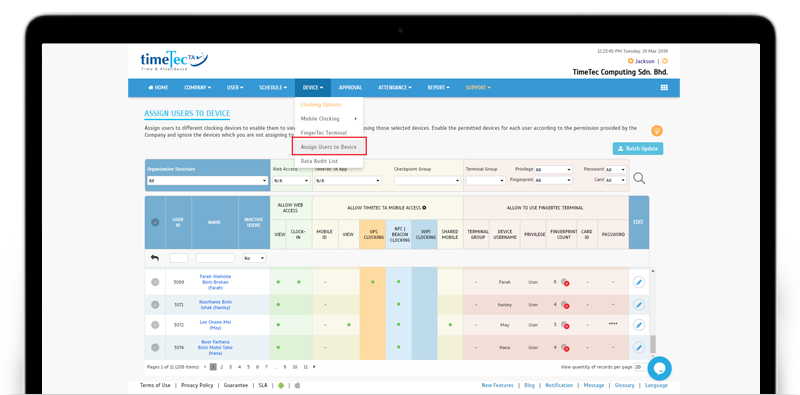Viewport: 800px width, 395px height.
Task: Open the SUPPORT menu
Action: [478, 88]
